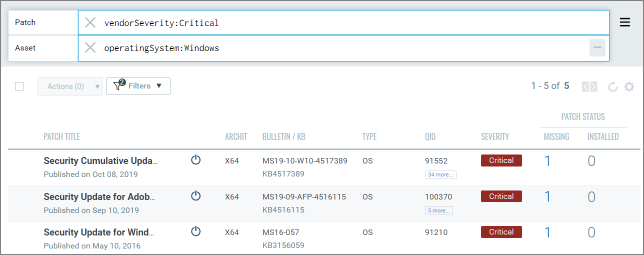This screenshot has width=644, height=255.
Task: Click the Patch query text field
Action: 343,22
